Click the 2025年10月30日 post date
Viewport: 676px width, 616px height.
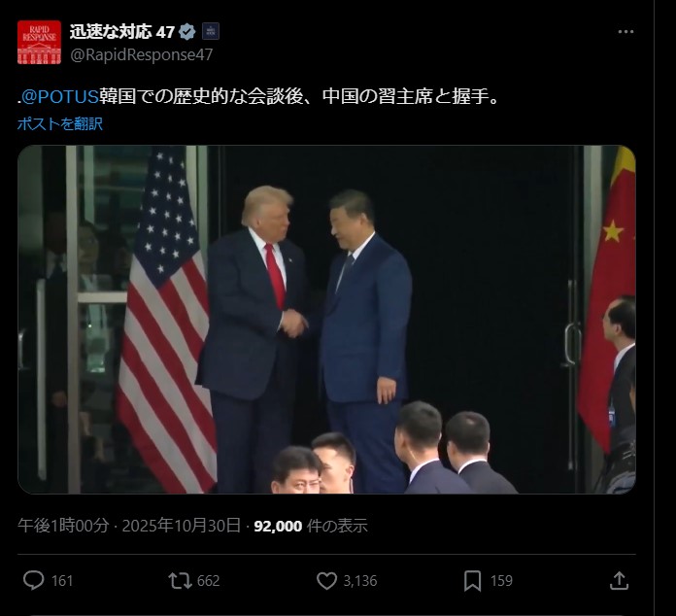pyautogui.click(x=181, y=526)
